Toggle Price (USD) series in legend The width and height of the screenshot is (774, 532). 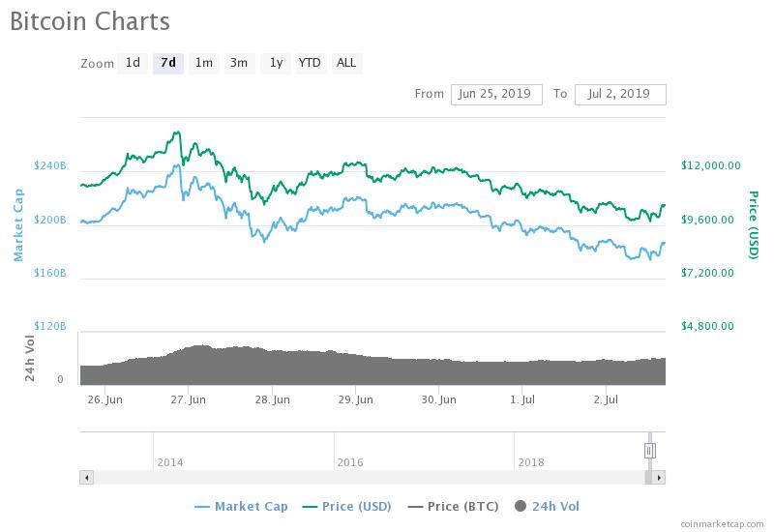click(x=347, y=507)
